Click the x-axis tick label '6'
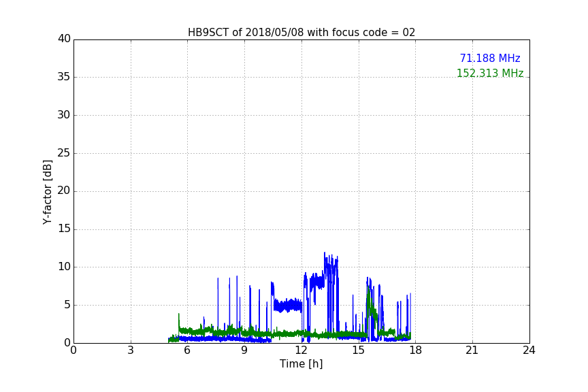Image resolution: width=588 pixels, height=392 pixels. 187,350
